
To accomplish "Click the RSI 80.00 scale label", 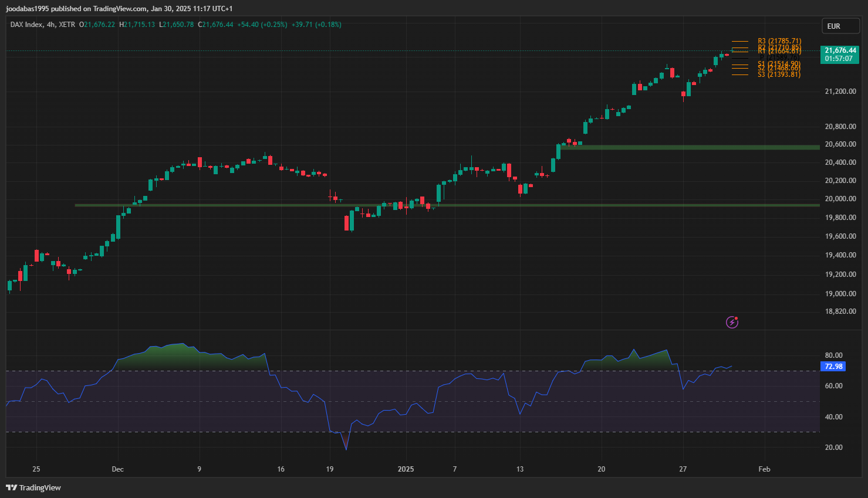I will [x=833, y=355].
